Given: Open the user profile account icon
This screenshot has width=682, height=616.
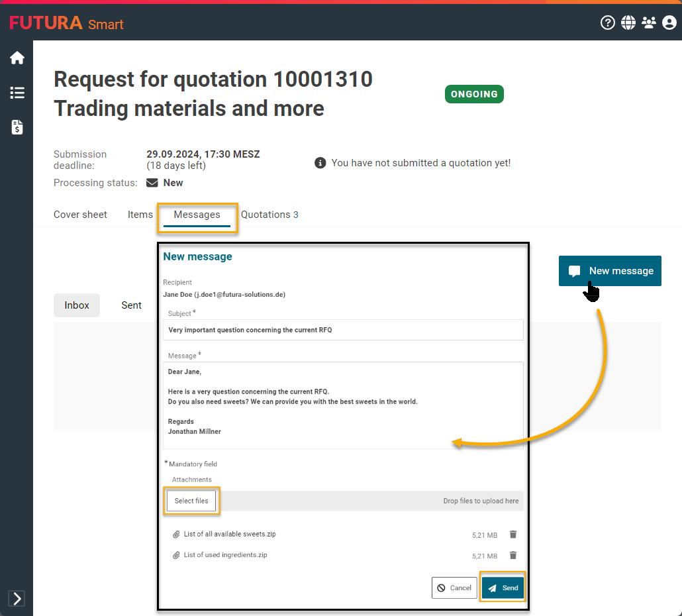Looking at the screenshot, I should 669,23.
